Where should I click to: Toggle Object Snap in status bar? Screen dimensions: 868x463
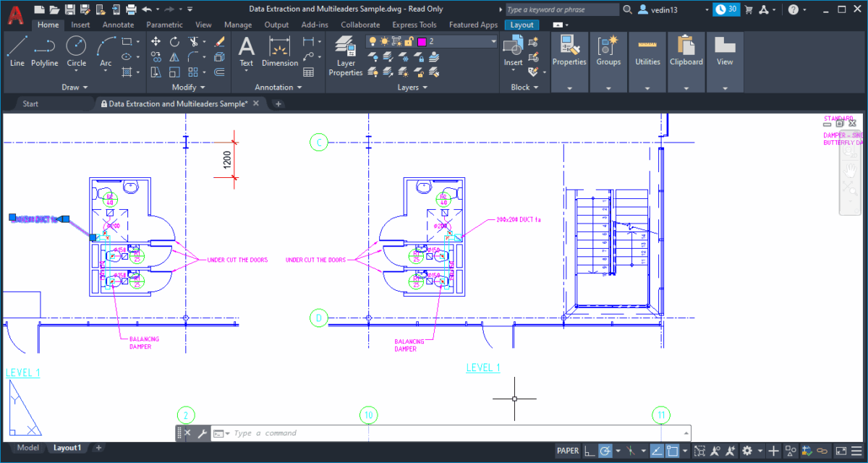pos(673,451)
